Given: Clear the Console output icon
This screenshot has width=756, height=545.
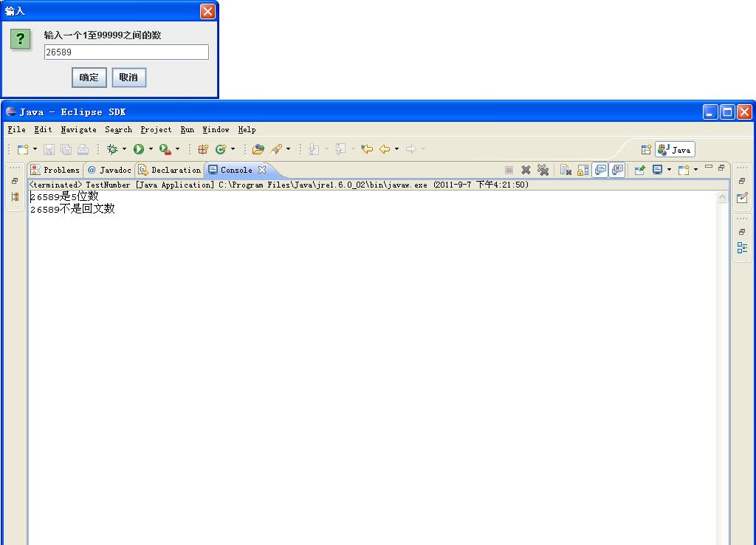Looking at the screenshot, I should point(566,170).
